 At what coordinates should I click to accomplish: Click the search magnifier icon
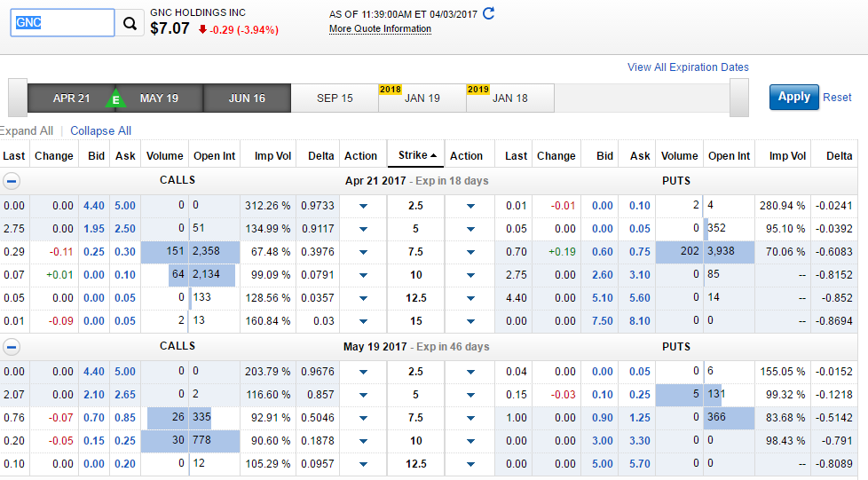coord(130,23)
